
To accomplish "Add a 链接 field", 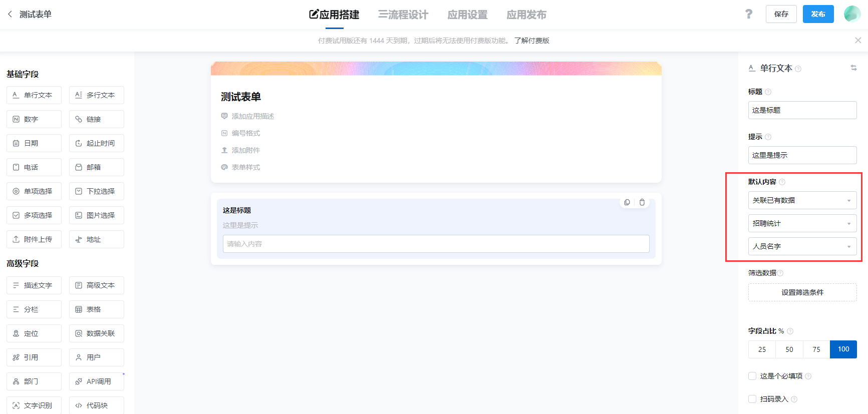I will (97, 119).
